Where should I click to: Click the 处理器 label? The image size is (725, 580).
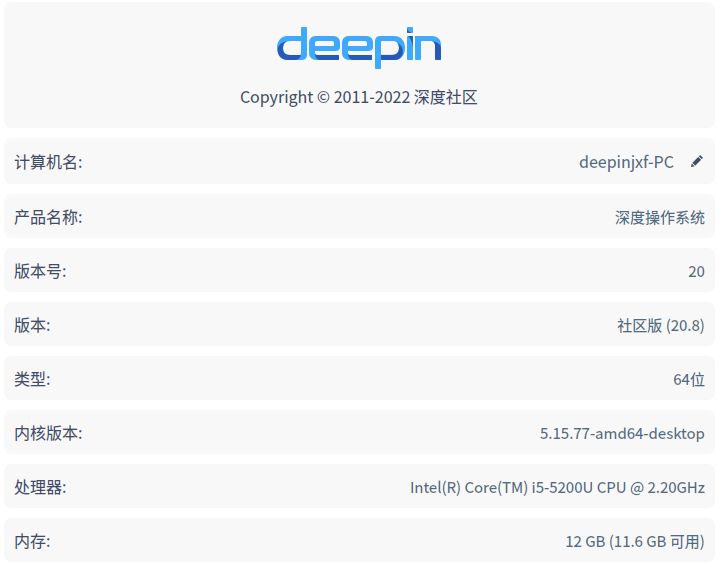[40, 487]
